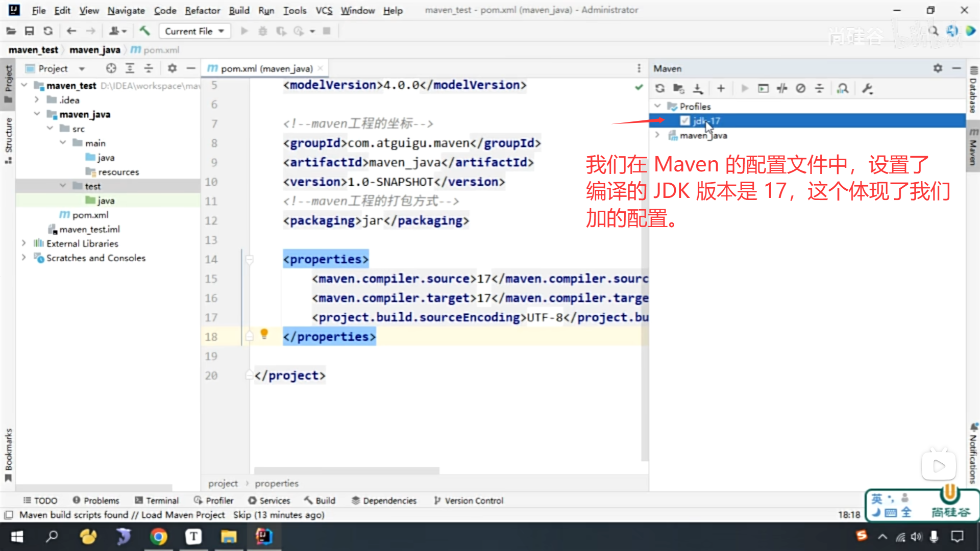Screen dimensions: 980x551
Task: Expand the maven_java node in Maven panel
Action: (x=657, y=135)
